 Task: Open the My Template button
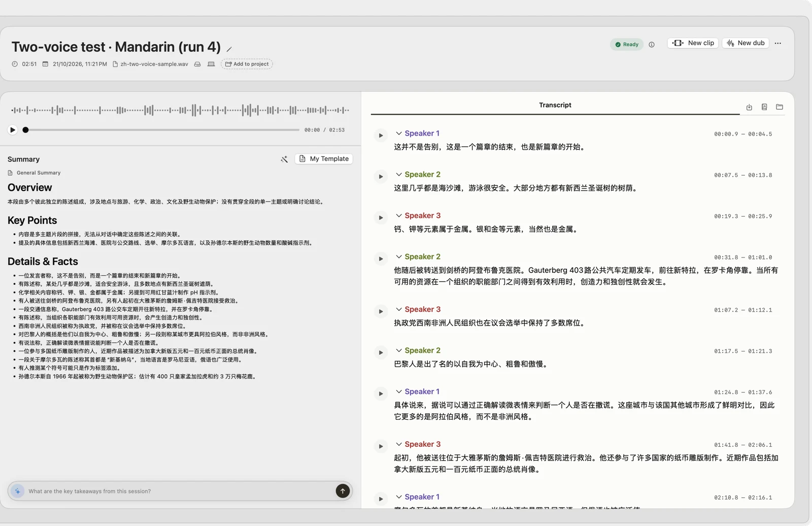[x=324, y=159]
